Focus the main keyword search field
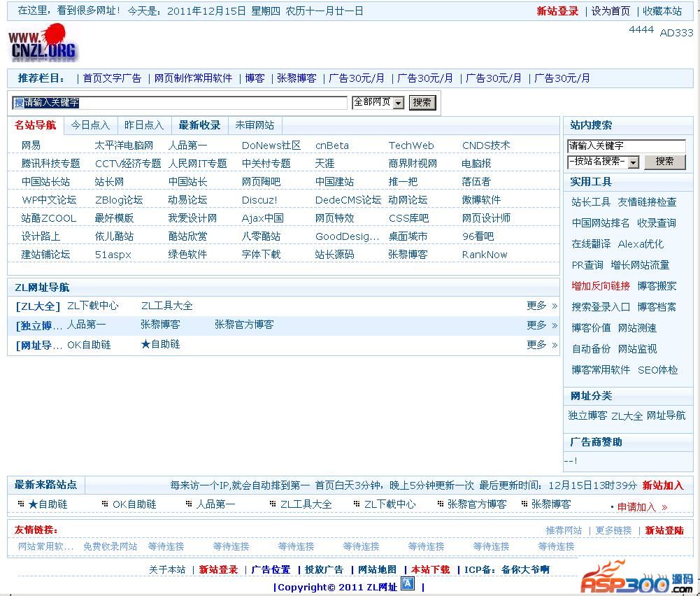This screenshot has width=700, height=596. 180,103
